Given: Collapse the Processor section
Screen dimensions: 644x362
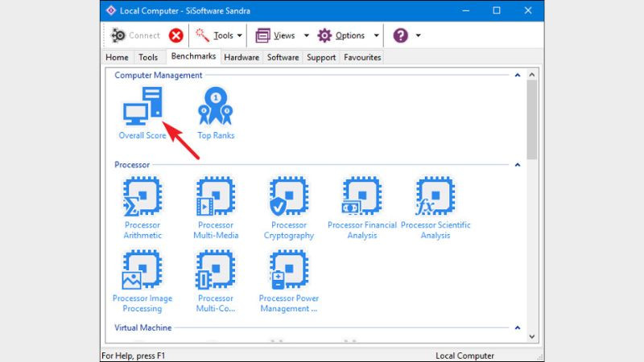Looking at the screenshot, I should 518,165.
